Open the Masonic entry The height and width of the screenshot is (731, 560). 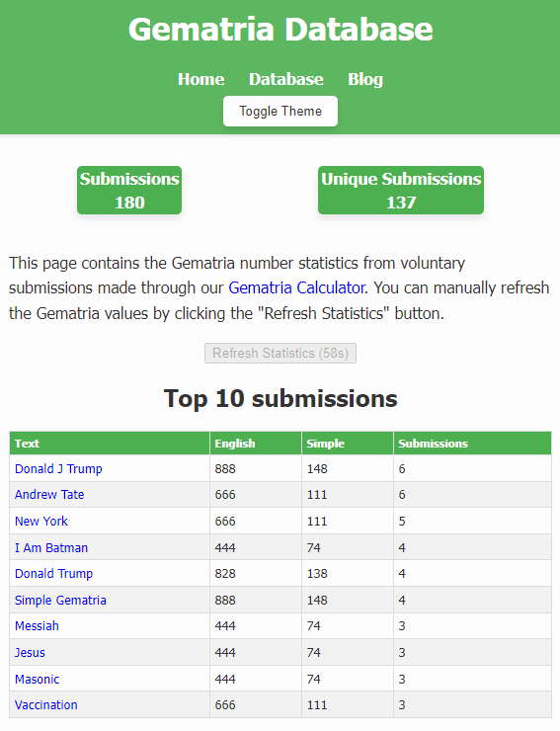point(38,679)
